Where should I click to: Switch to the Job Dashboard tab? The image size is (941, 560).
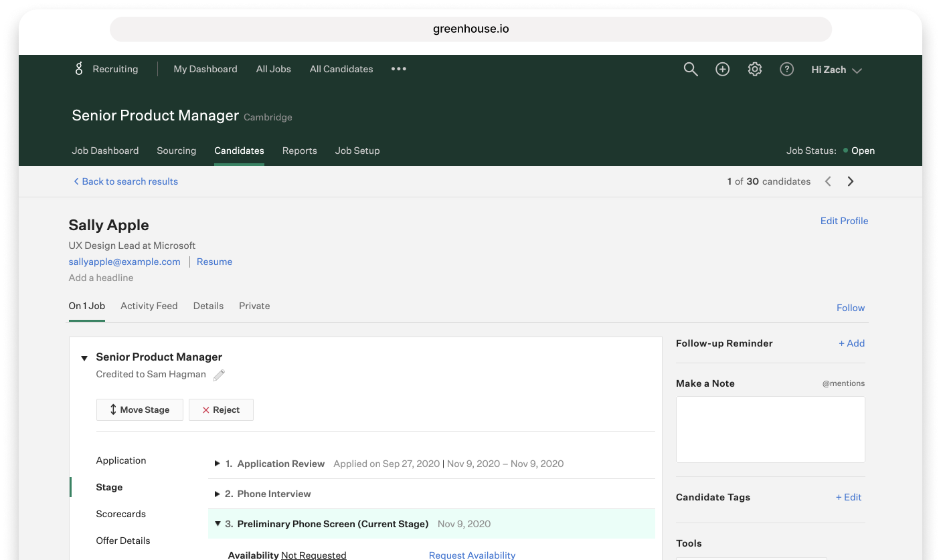(105, 151)
